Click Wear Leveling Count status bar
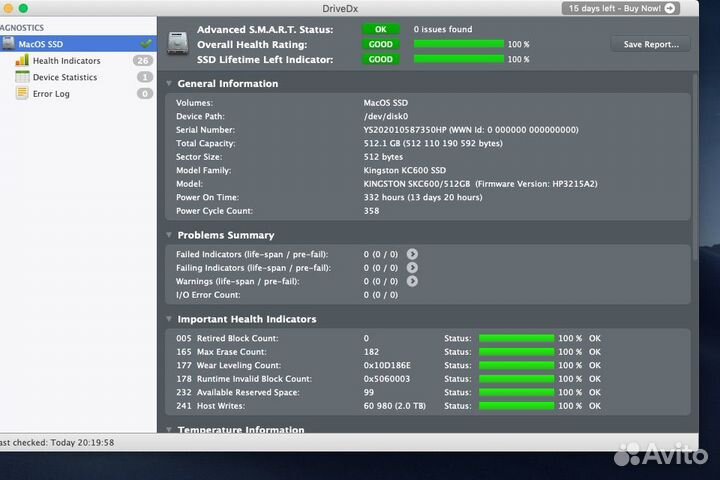This screenshot has height=480, width=720. [517, 365]
